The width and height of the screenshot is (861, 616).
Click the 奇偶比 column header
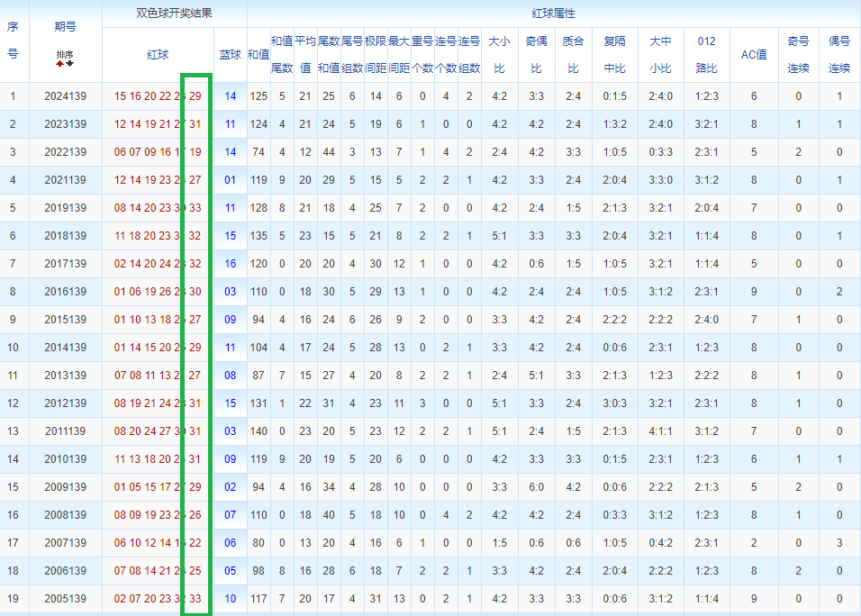click(537, 55)
